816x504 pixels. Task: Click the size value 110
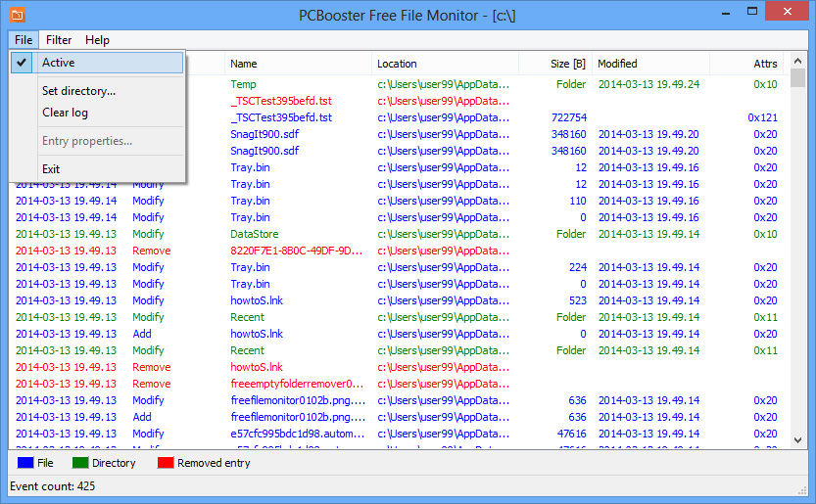(x=578, y=201)
